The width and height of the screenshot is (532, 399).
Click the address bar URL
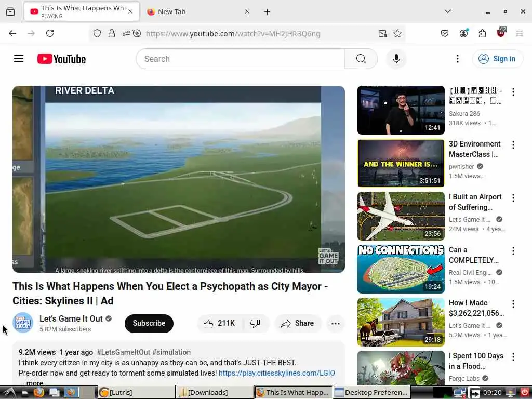click(233, 34)
